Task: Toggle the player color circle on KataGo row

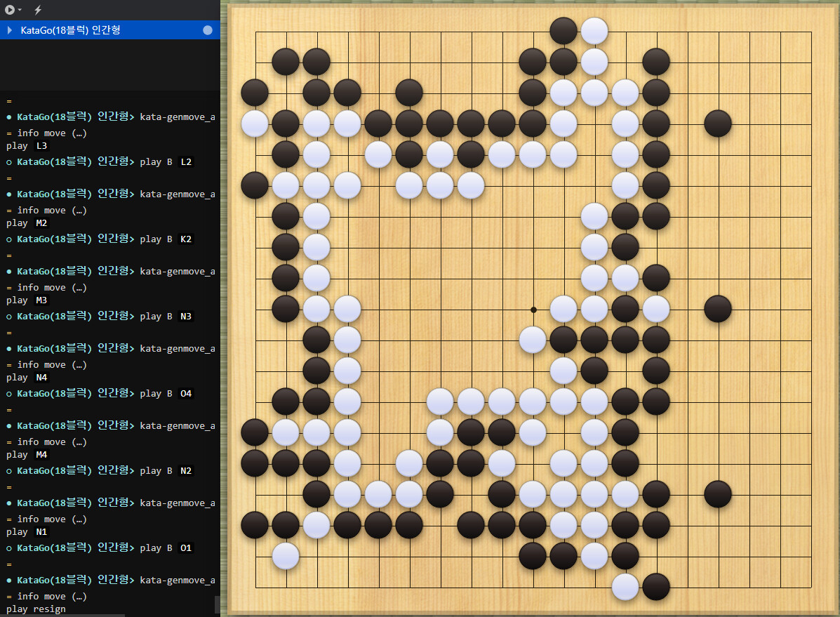Action: (208, 31)
